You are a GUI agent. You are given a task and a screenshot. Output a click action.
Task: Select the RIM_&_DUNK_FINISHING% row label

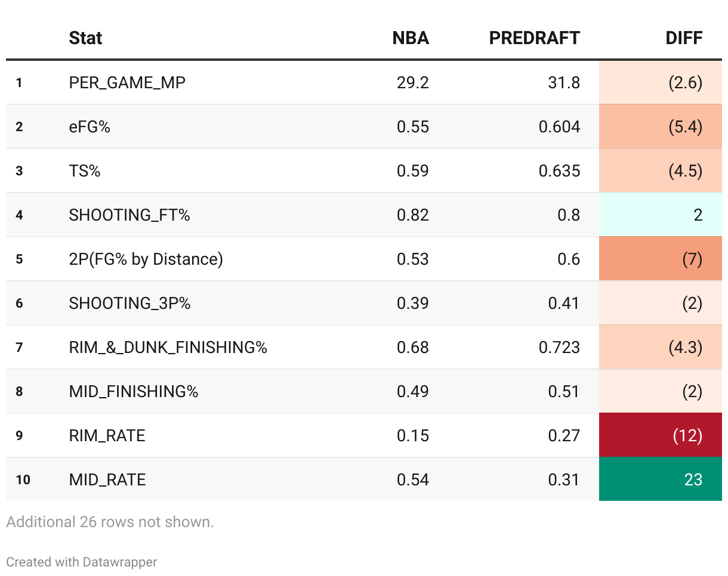click(x=168, y=347)
